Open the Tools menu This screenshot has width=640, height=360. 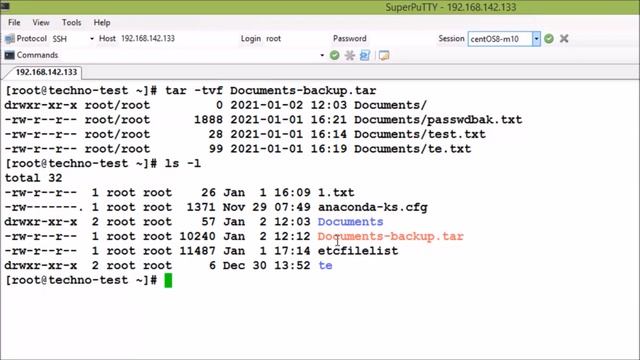(x=71, y=22)
